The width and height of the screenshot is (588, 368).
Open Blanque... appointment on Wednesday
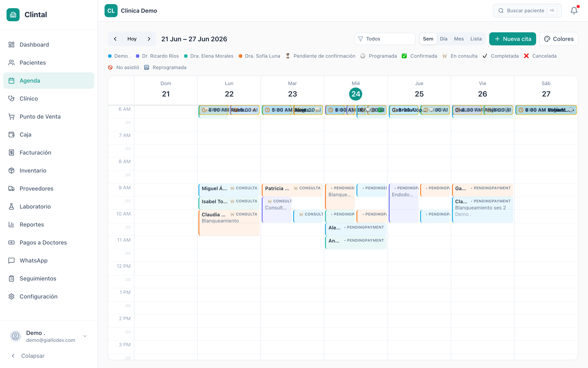click(x=340, y=196)
